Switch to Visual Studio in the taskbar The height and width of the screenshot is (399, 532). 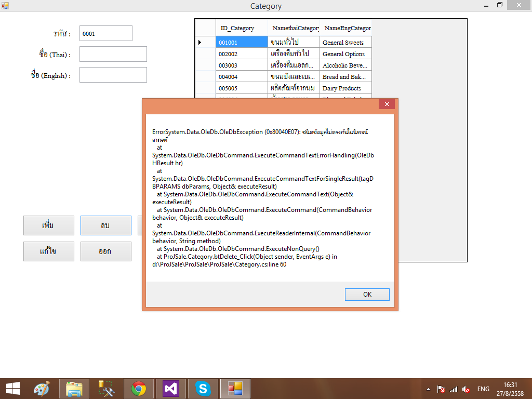click(170, 389)
